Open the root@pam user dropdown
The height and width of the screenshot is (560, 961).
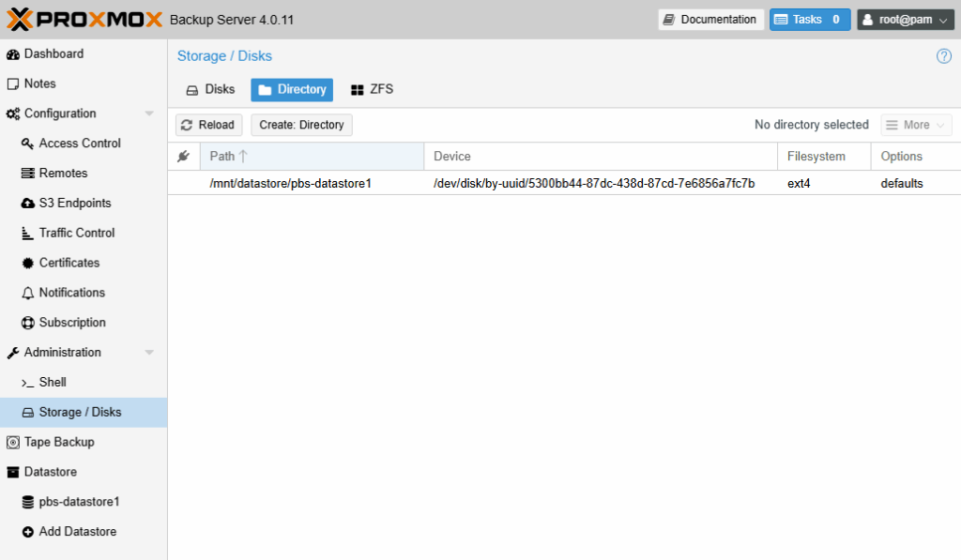906,20
